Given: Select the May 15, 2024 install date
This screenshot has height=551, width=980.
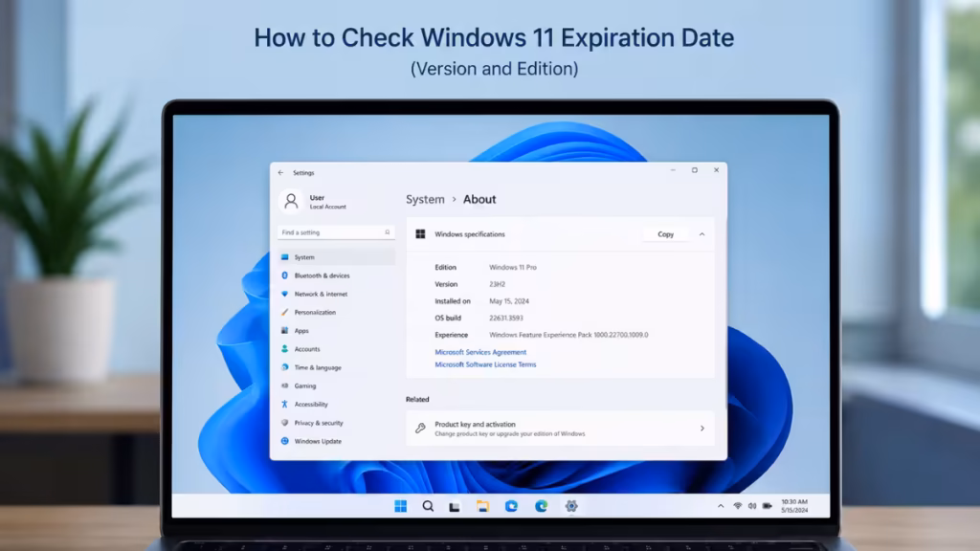Looking at the screenshot, I should tap(509, 301).
